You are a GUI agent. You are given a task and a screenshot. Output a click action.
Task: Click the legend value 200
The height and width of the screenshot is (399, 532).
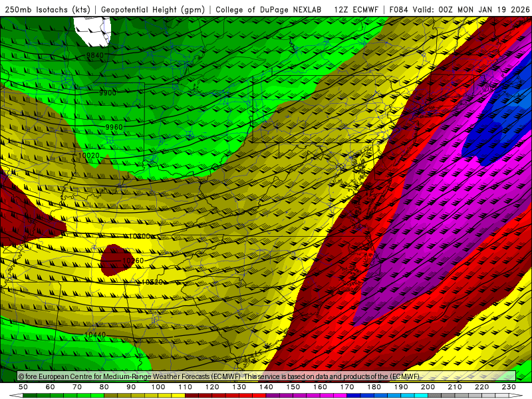pos(428,387)
